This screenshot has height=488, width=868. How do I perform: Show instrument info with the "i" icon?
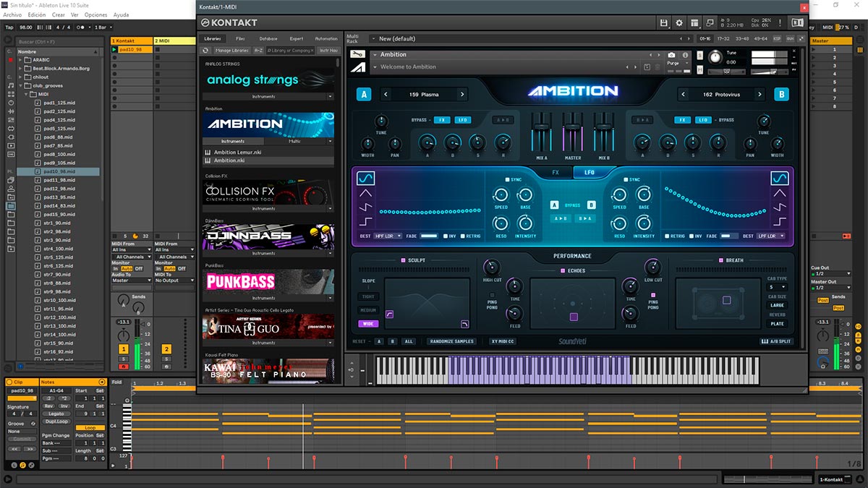coord(684,55)
